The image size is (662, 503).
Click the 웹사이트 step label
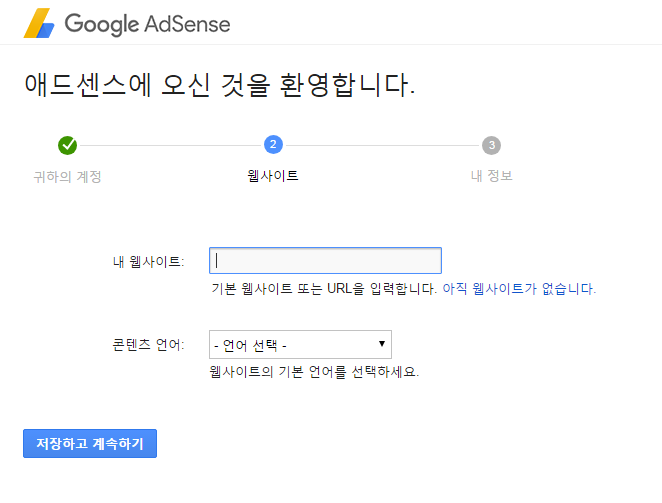click(x=273, y=176)
